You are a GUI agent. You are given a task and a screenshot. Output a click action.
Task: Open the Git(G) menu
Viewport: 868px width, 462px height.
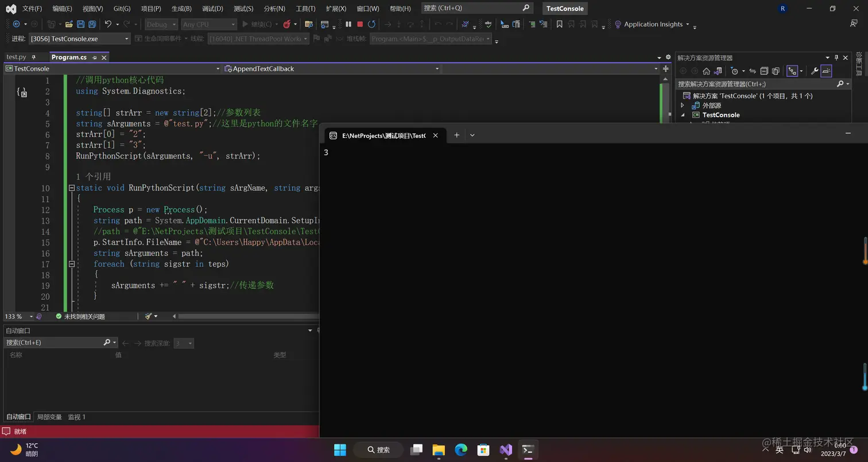coord(122,9)
